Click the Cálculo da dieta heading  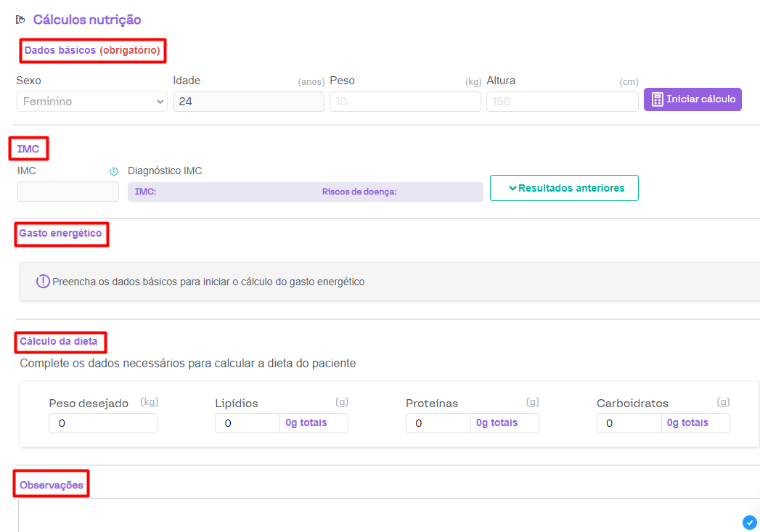coord(60,341)
